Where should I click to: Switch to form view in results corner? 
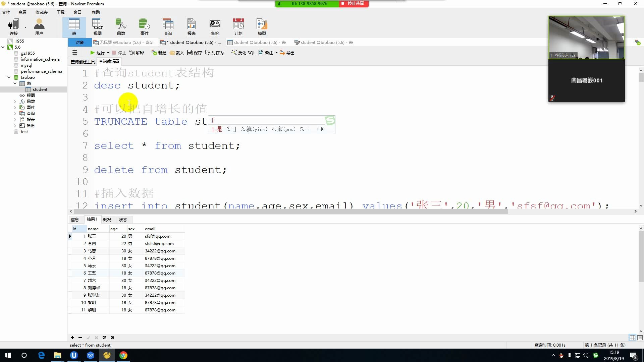[640, 338]
